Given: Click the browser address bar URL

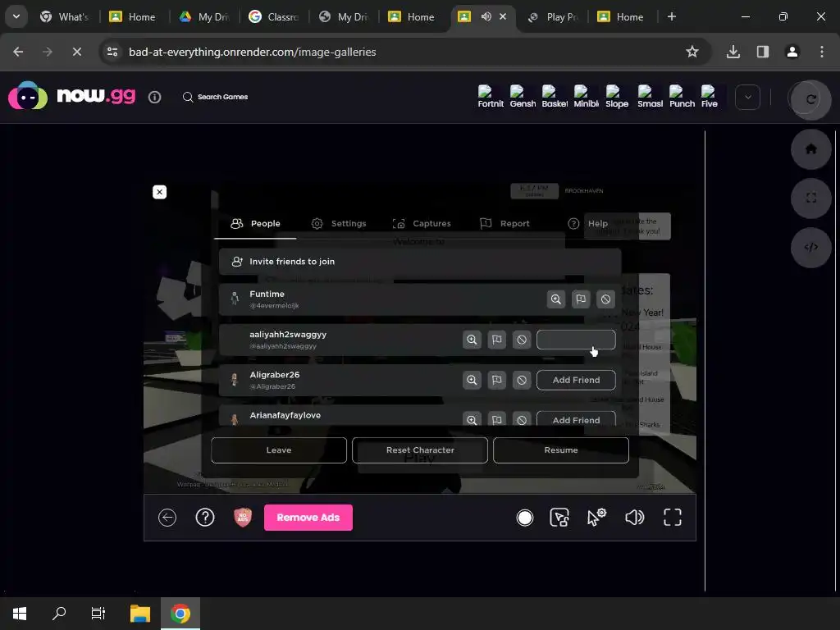Looking at the screenshot, I should coord(253,52).
